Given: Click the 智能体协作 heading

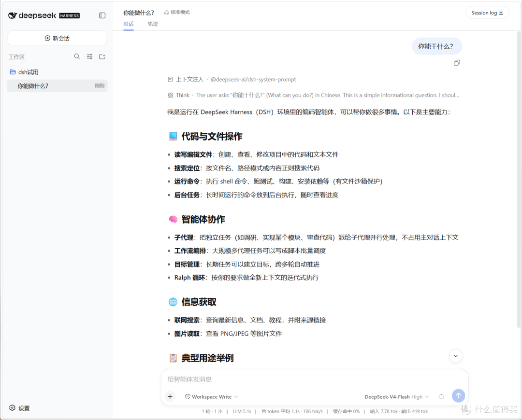Looking at the screenshot, I should [197, 220].
